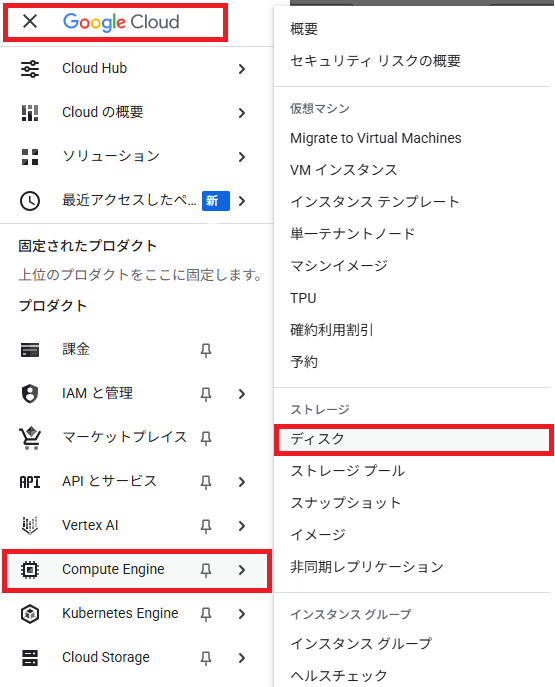Close the navigation menu with X icon
The width and height of the screenshot is (555, 687).
(30, 21)
